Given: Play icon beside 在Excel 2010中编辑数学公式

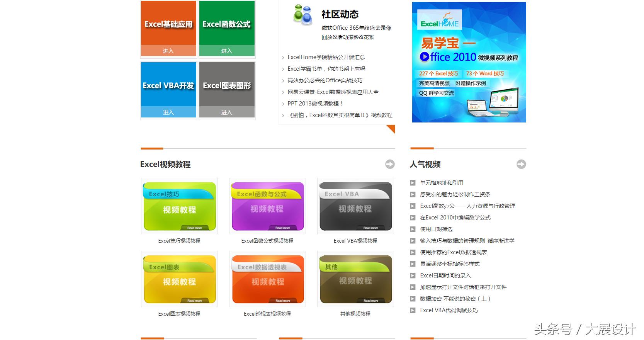Looking at the screenshot, I should tap(413, 218).
